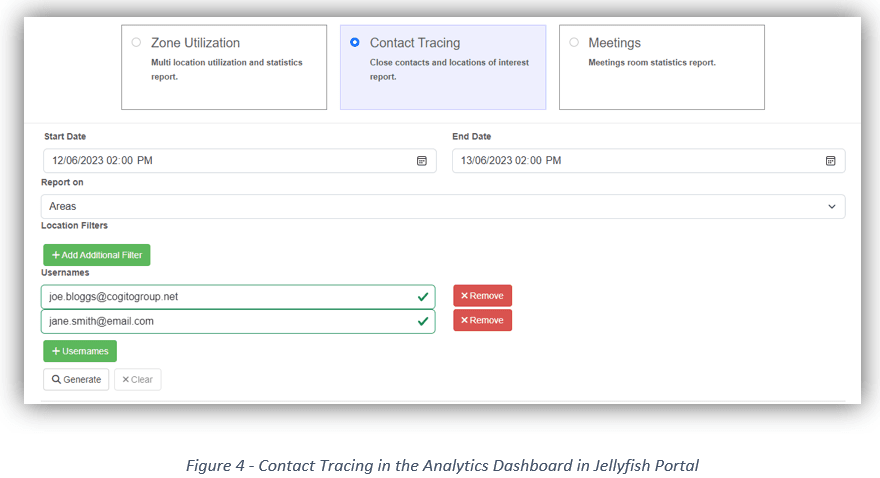Screen dimensions: 880x478
Task: Open End Date calendar picker icon
Action: 830,161
